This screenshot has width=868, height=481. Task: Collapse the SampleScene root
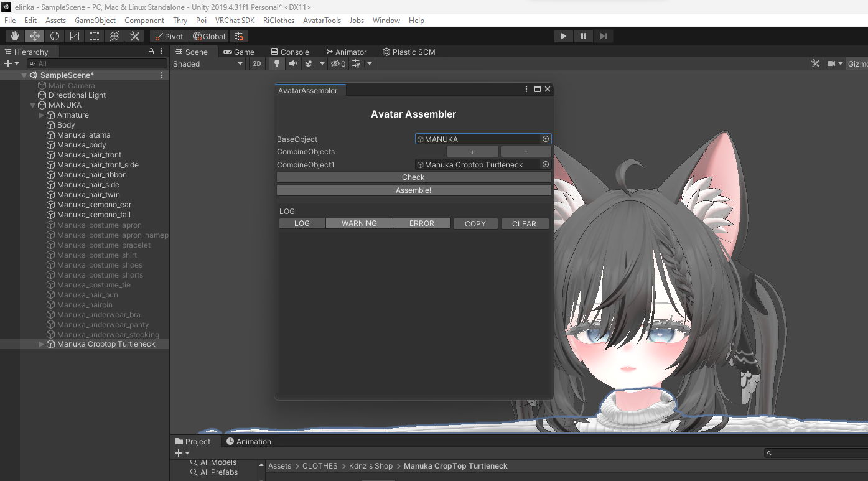[24, 75]
